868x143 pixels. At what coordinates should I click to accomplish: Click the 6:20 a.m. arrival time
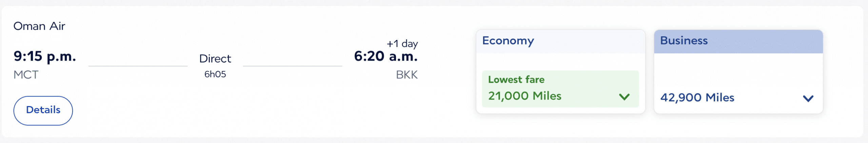[386, 56]
